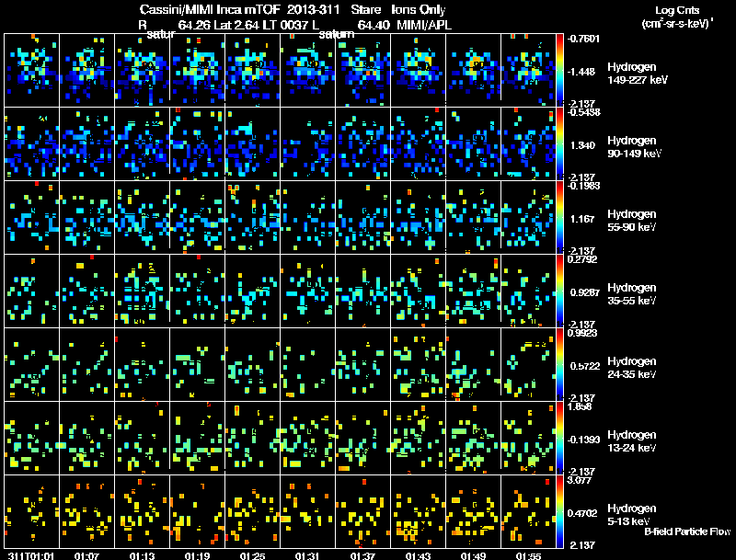Open the Hydrogen 149-227 keV panel at 01:49
This screenshot has height=560, width=736.
(x=473, y=70)
